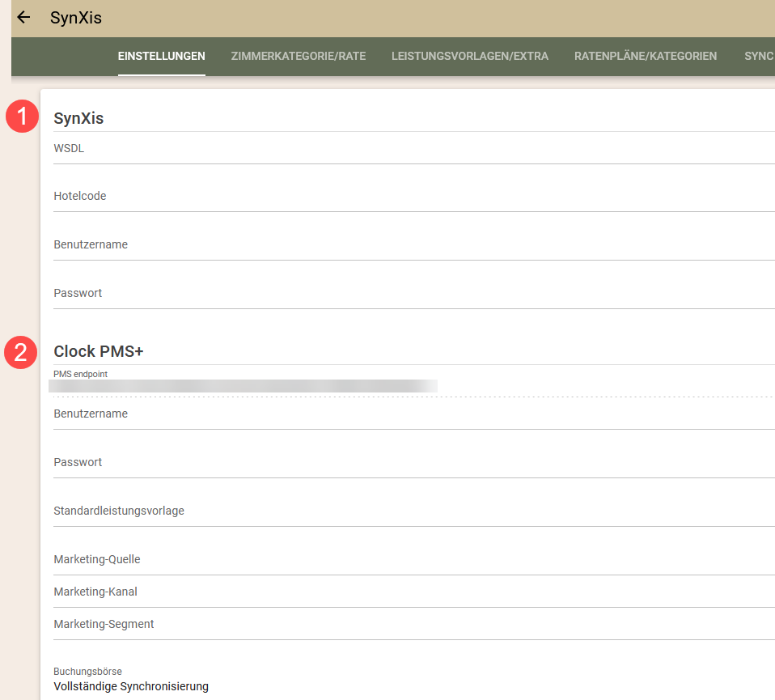Click the Clock PMS+ section heading

(99, 351)
